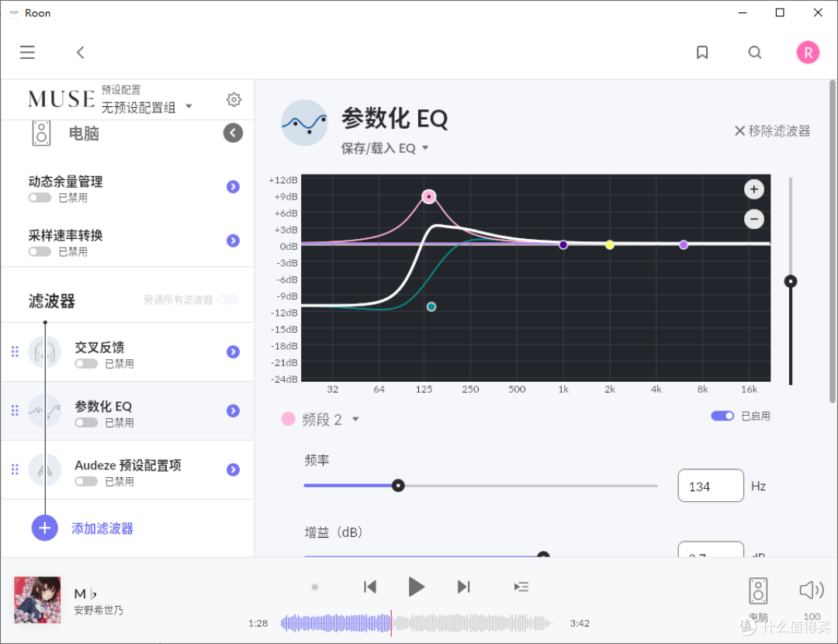The height and width of the screenshot is (644, 838).
Task: Zoom out on the EQ graph
Action: (753, 219)
